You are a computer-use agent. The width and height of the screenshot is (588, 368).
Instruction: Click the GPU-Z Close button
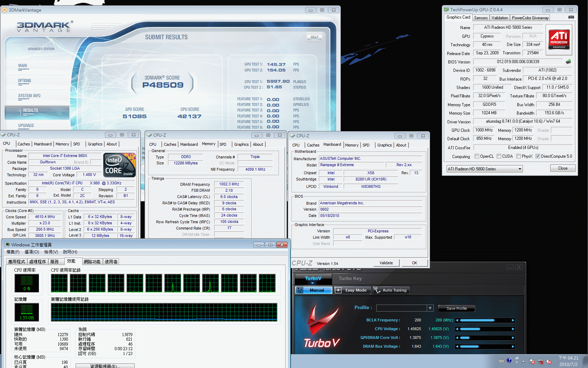tap(563, 168)
